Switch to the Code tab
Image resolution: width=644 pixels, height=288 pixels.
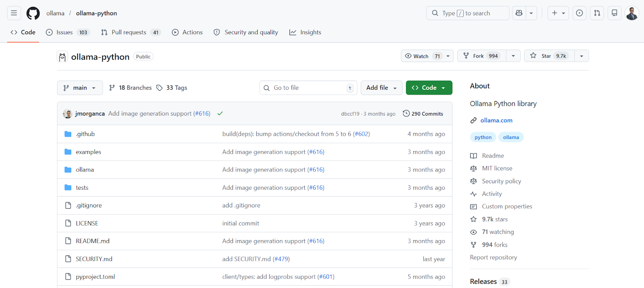click(x=23, y=32)
